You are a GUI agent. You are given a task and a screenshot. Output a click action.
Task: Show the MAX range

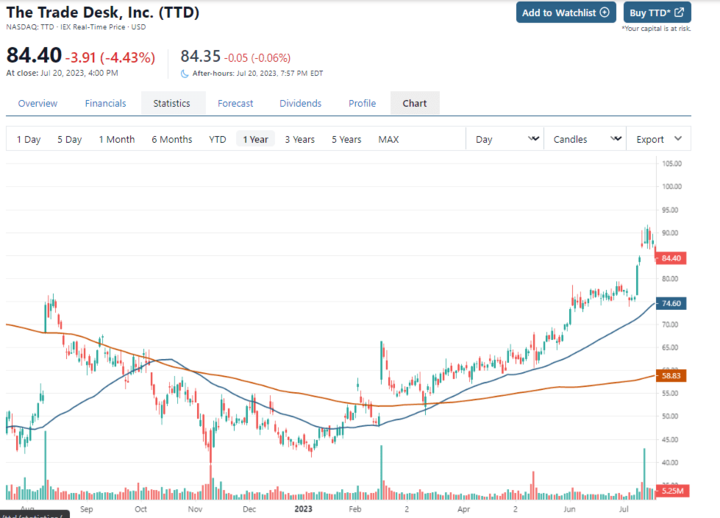(388, 139)
